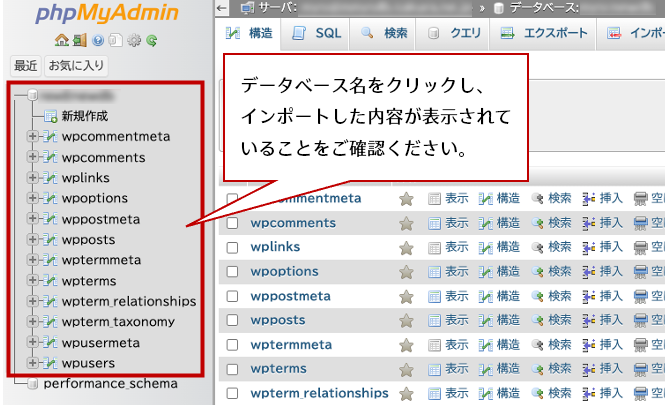Click the insert icon in wppostmeta row
The image size is (668, 405).
[589, 296]
